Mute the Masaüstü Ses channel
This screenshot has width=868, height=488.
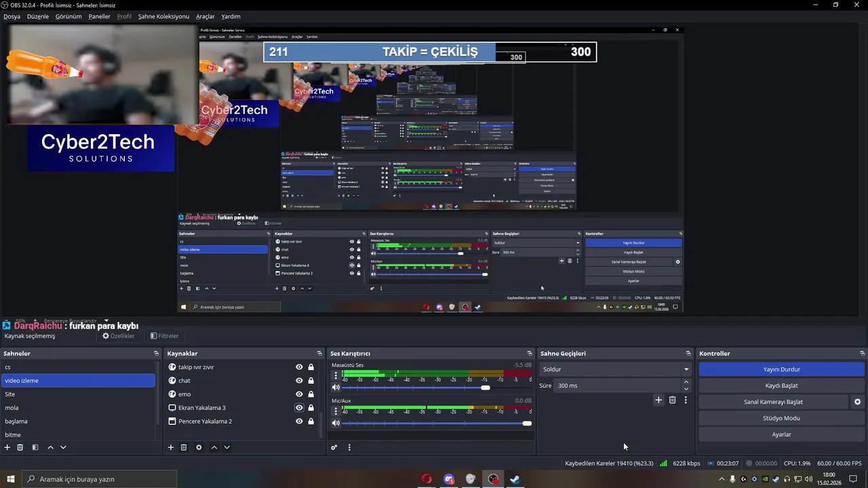tap(336, 388)
